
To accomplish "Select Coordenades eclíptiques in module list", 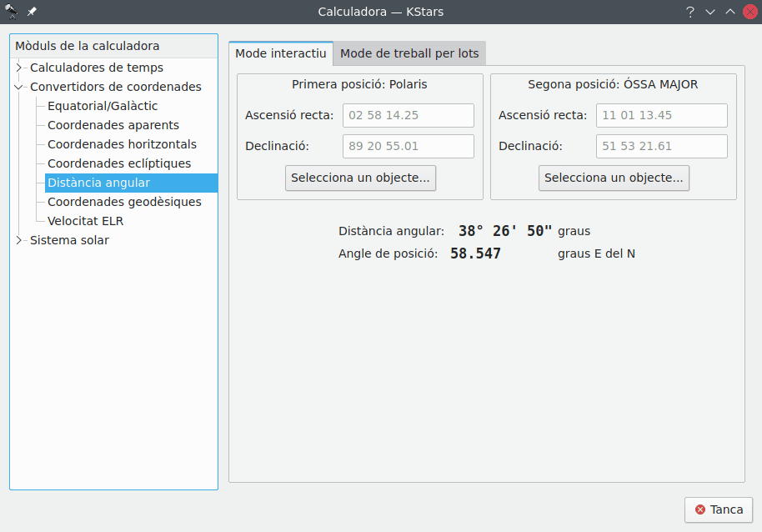I will 119,163.
